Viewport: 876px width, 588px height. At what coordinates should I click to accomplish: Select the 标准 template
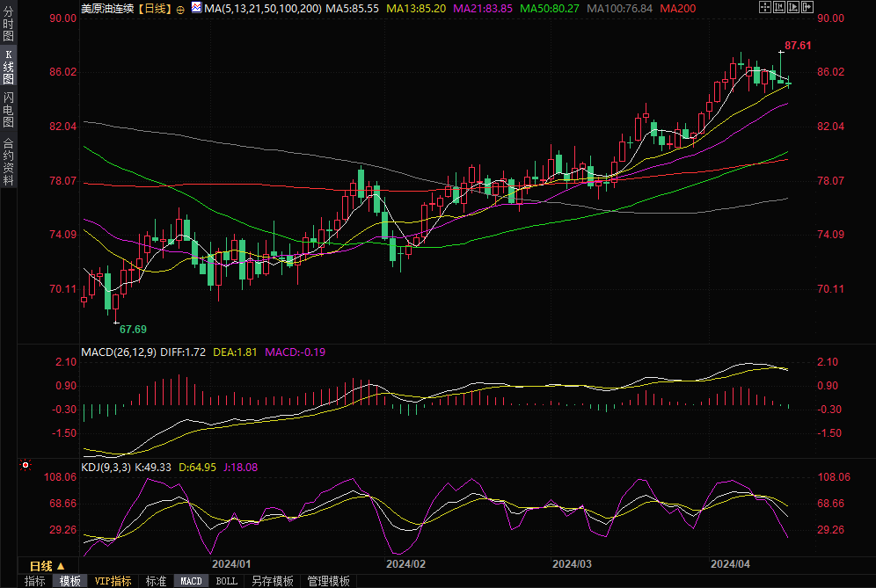[156, 581]
